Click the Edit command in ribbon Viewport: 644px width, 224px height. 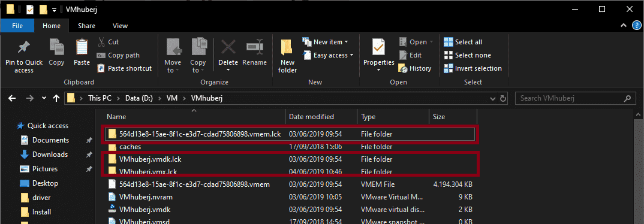pos(410,55)
